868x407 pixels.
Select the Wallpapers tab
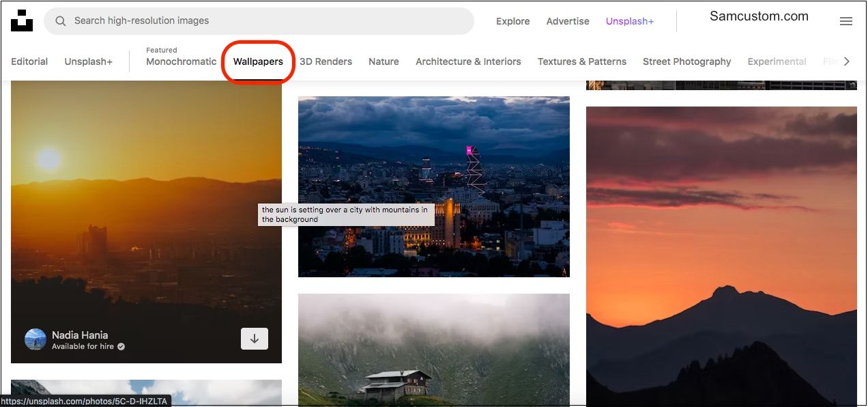coord(258,61)
